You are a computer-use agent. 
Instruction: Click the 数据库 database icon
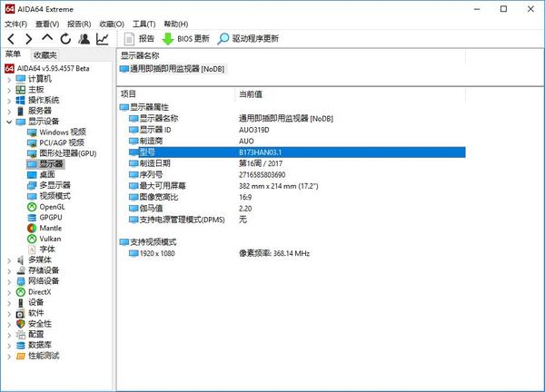(21, 346)
